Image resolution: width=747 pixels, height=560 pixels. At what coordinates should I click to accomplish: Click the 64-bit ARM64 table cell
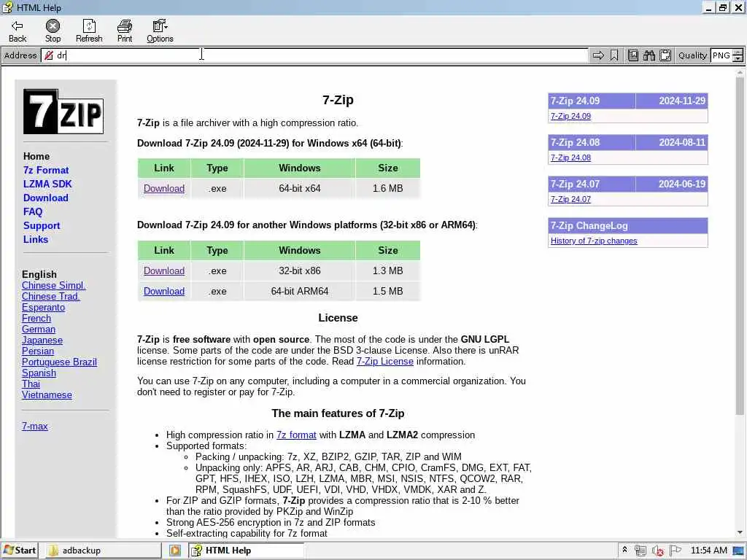pyautogui.click(x=300, y=292)
